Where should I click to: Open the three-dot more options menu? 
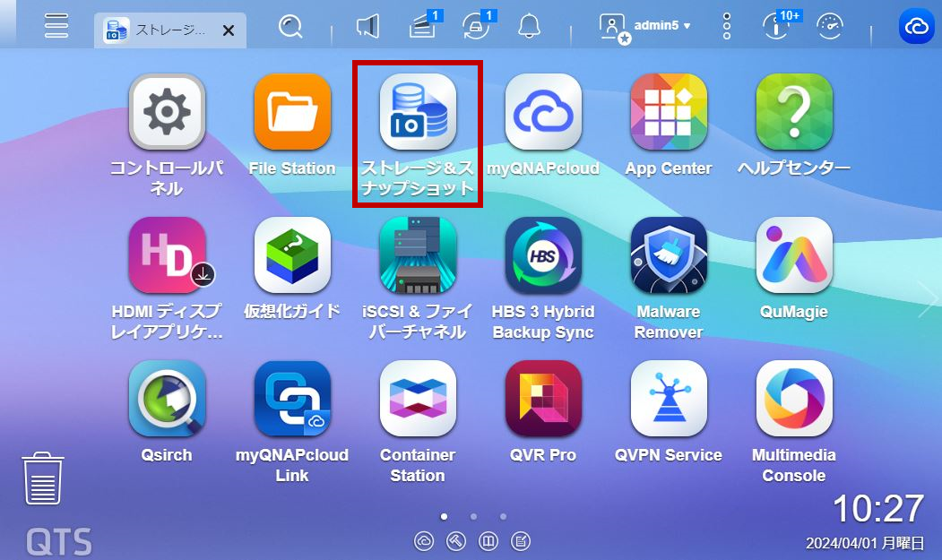click(x=727, y=26)
